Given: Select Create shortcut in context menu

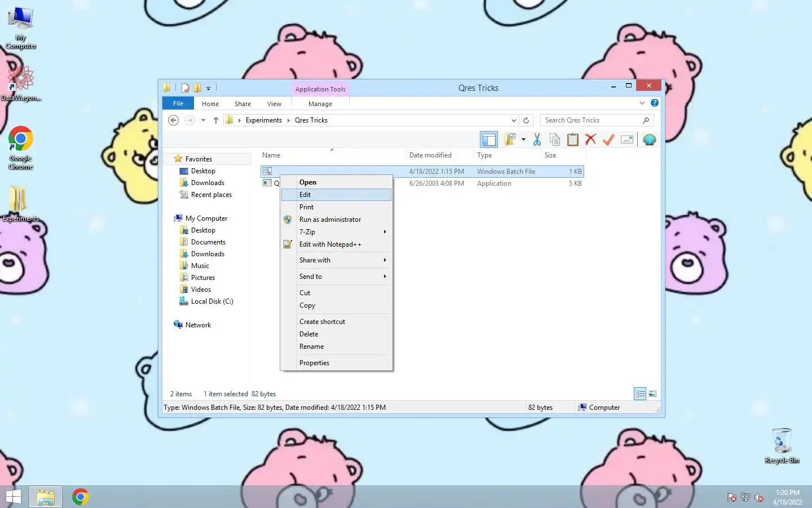Looking at the screenshot, I should click(x=337, y=322).
